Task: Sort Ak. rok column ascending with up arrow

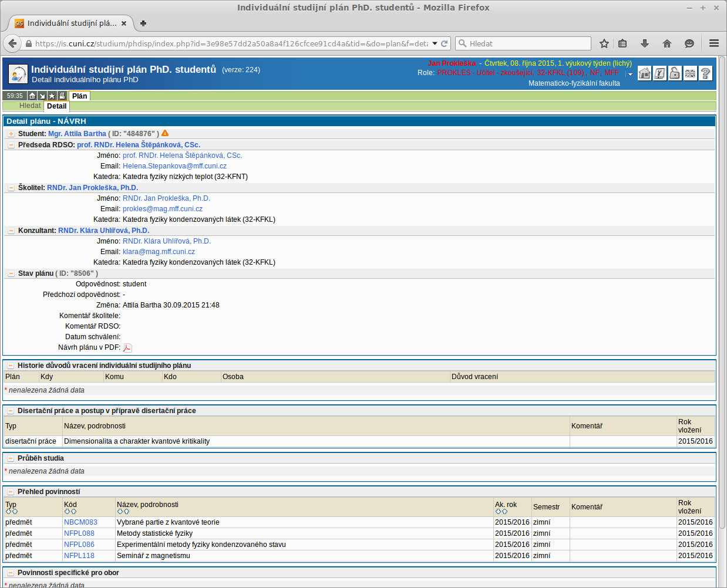Action: [504, 512]
